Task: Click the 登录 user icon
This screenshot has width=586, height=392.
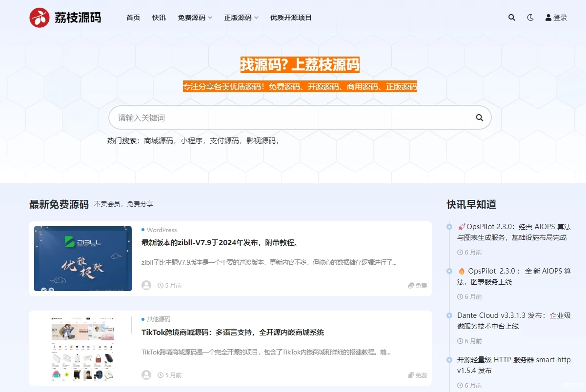Action: 547,18
